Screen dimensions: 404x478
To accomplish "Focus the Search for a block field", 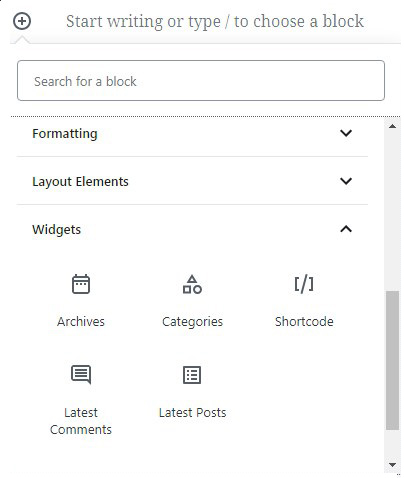I will pyautogui.click(x=201, y=80).
